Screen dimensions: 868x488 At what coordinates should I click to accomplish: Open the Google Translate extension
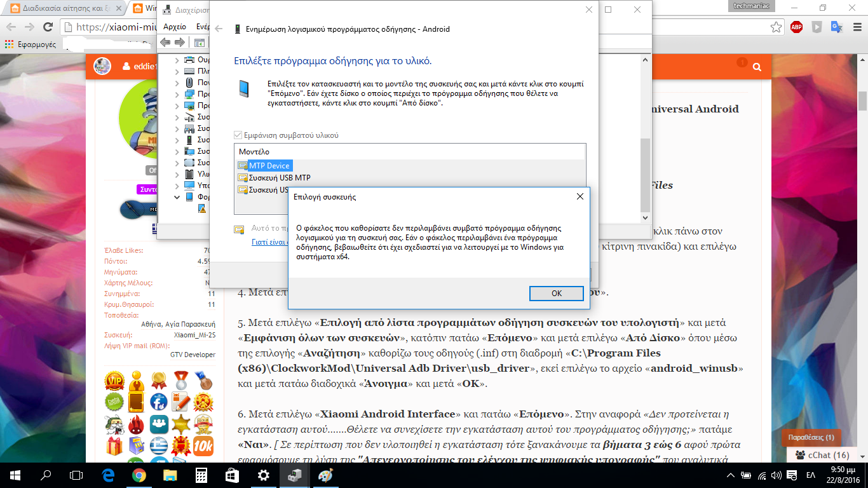(x=837, y=27)
